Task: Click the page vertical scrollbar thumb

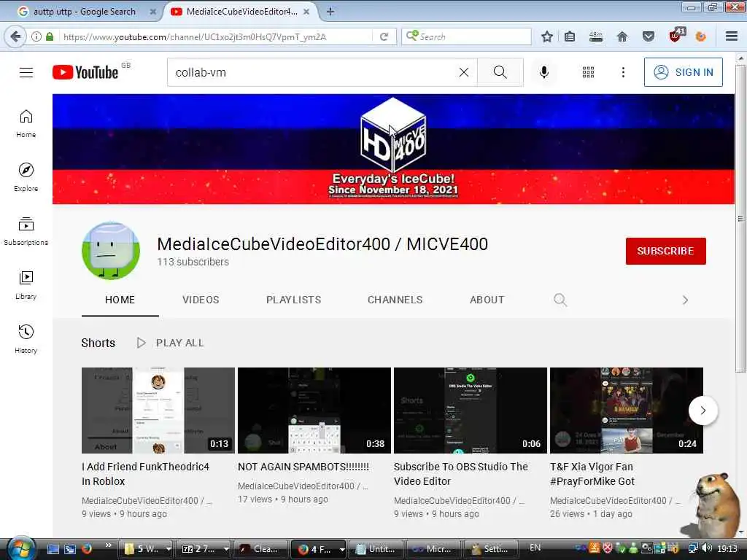Action: click(740, 219)
